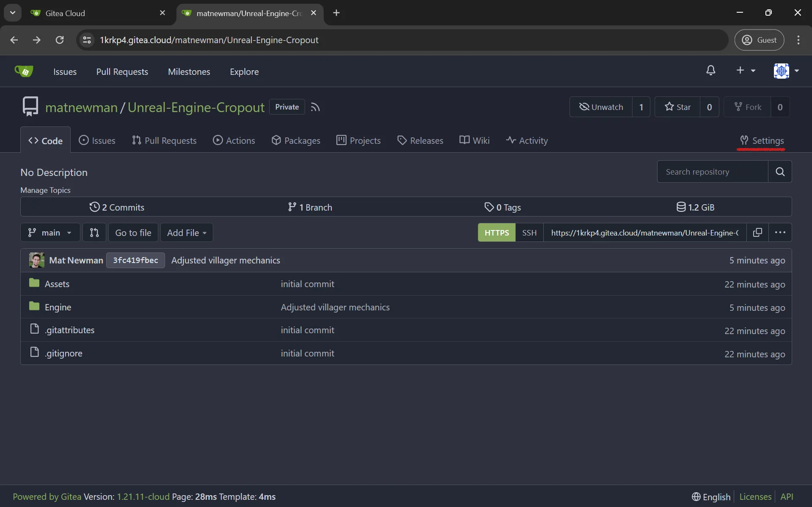Open Explore in top navigation
812x507 pixels.
(244, 71)
